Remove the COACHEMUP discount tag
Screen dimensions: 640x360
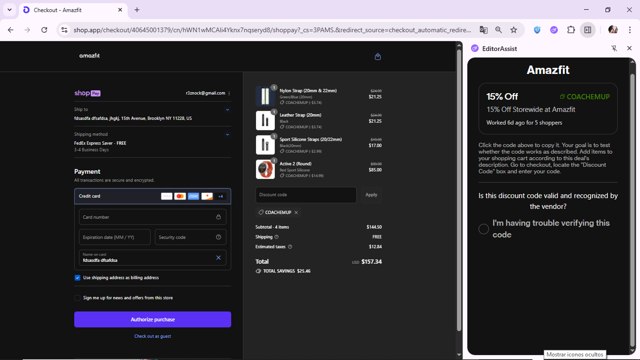[x=296, y=212]
